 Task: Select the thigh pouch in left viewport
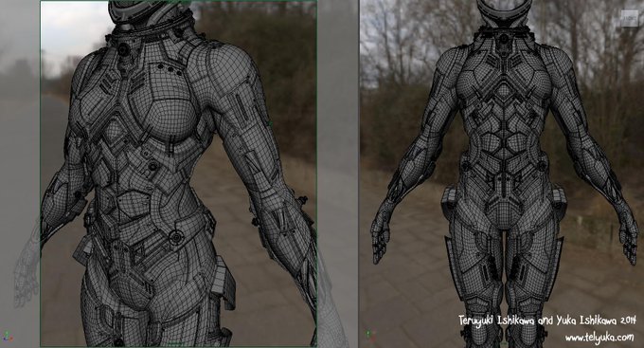(223, 283)
